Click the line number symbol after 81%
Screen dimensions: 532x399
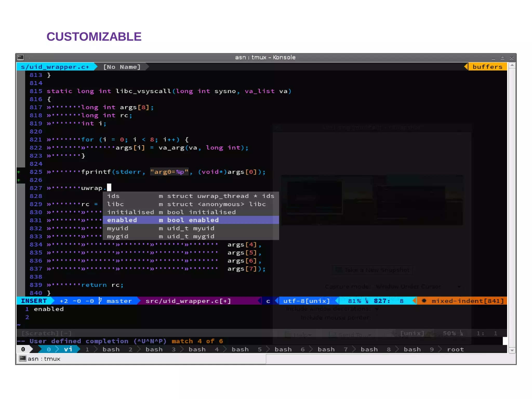(367, 301)
